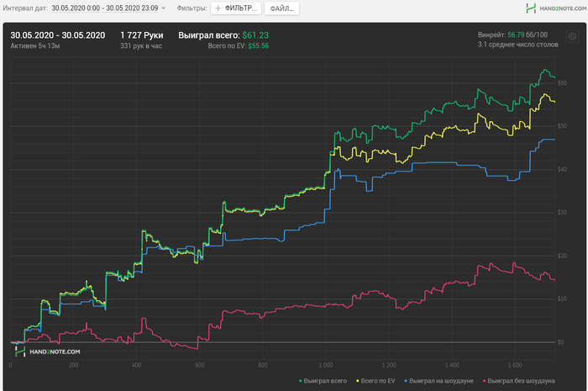This screenshot has width=588, height=391.
Task: Click the 1 727 Руки hand count
Action: point(141,35)
